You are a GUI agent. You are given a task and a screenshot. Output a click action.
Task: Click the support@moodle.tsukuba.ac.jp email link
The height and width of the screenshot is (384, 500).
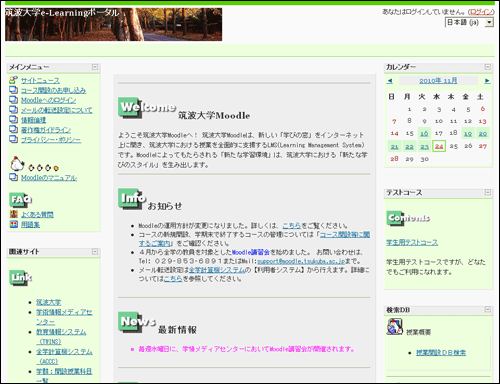click(301, 261)
